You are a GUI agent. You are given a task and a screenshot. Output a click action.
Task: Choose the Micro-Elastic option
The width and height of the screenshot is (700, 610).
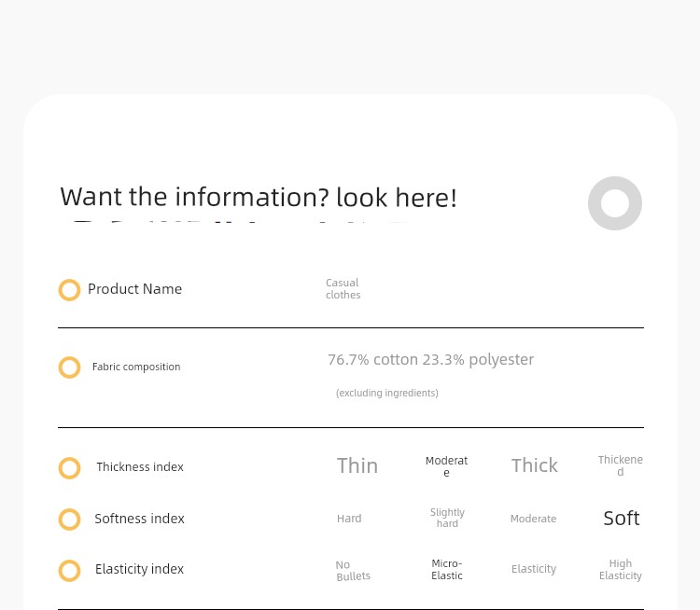pos(447,569)
